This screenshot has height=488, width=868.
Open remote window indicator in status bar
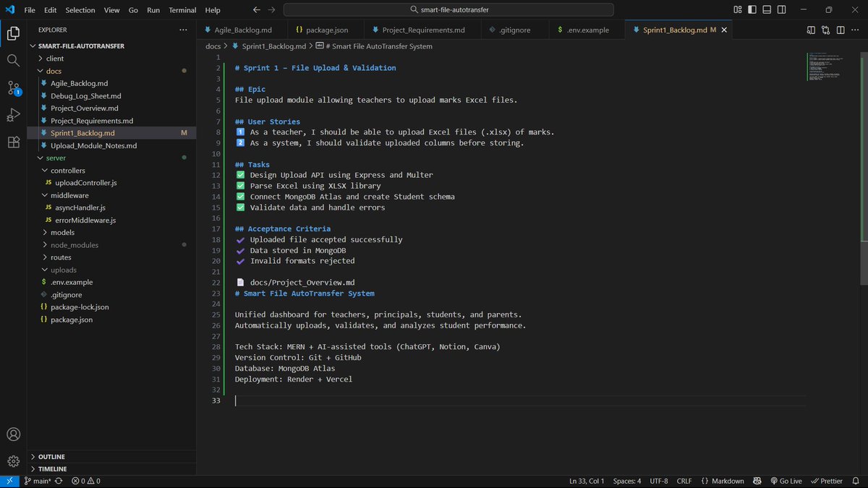coord(9,481)
